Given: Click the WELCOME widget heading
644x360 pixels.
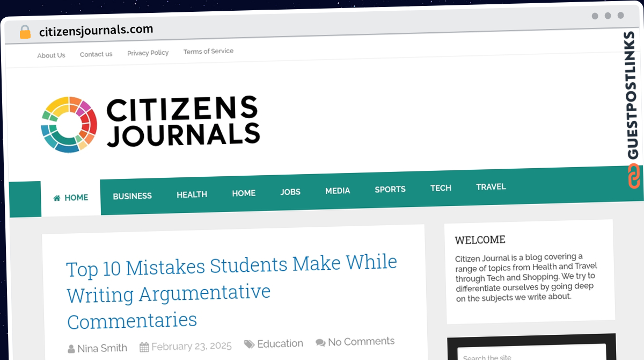Looking at the screenshot, I should coord(480,240).
